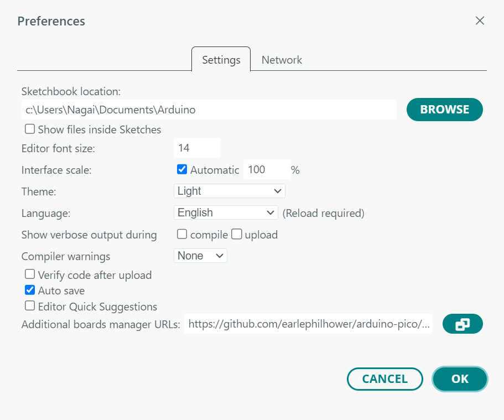Expand the Language dropdown
The image size is (504, 420).
(226, 212)
